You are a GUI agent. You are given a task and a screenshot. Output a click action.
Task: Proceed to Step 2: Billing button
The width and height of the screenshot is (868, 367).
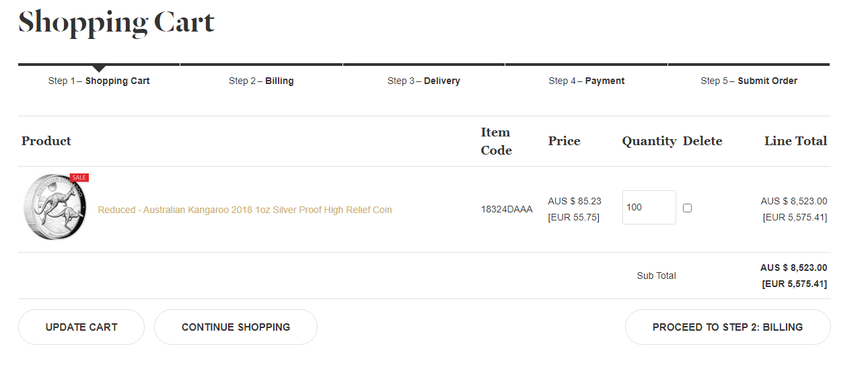click(727, 327)
